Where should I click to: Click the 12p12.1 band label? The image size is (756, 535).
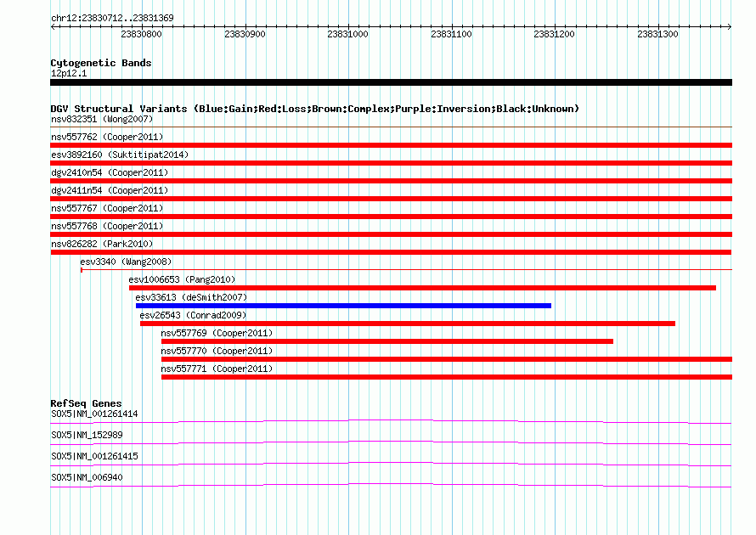[x=69, y=73]
